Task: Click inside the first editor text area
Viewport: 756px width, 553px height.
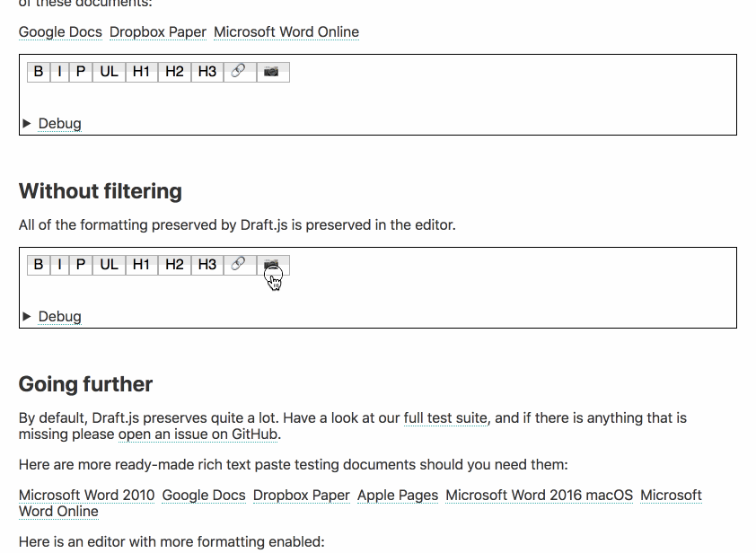Action: [x=378, y=99]
